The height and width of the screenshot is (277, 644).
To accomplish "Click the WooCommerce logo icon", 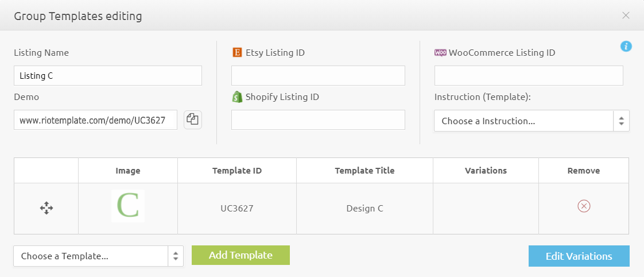I will (x=440, y=52).
